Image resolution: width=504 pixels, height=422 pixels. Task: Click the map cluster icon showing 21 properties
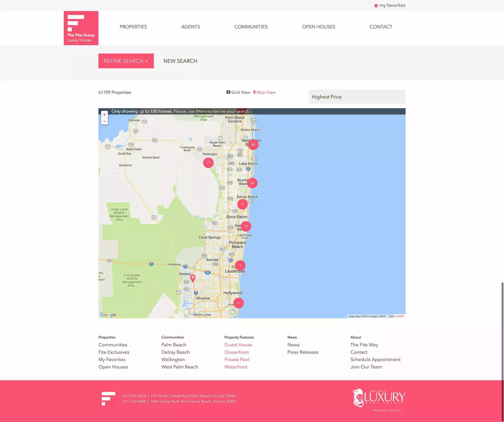[x=208, y=163]
